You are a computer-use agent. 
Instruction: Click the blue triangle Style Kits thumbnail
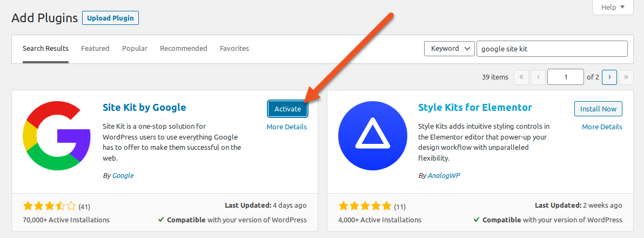(373, 135)
